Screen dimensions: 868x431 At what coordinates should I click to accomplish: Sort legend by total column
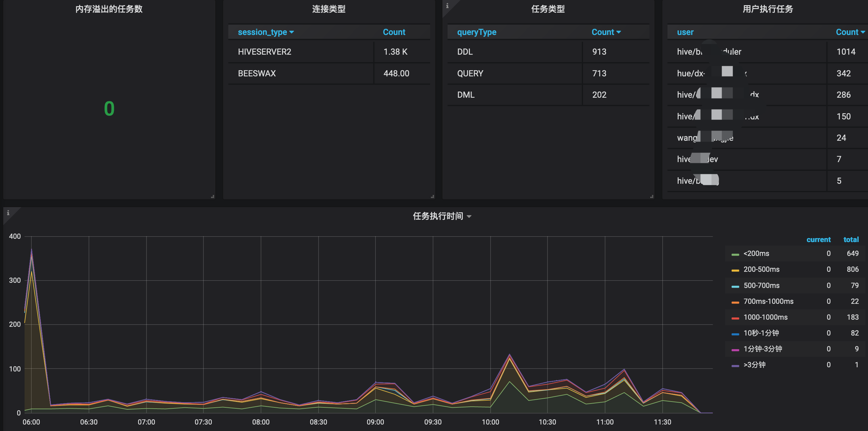[851, 239]
